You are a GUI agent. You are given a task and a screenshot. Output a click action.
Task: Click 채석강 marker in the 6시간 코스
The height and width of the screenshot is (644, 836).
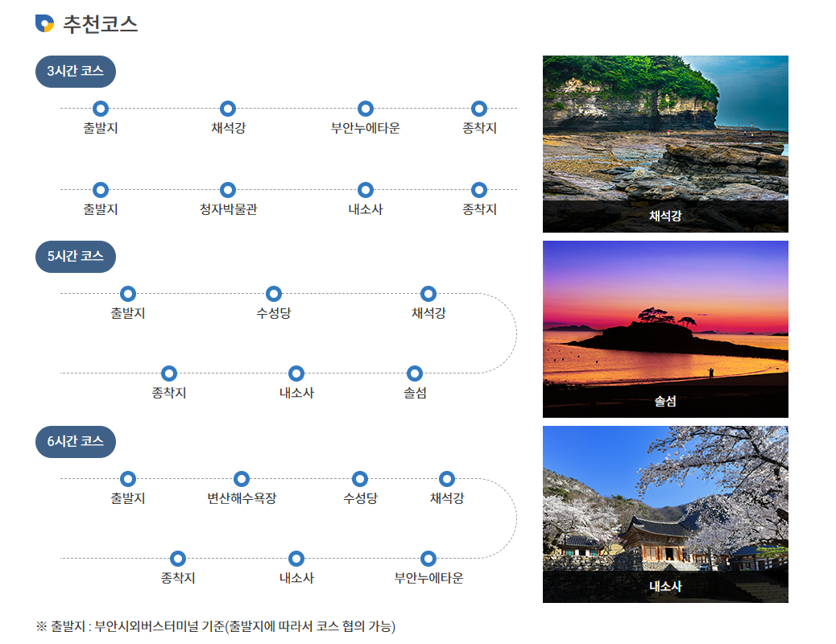(447, 479)
